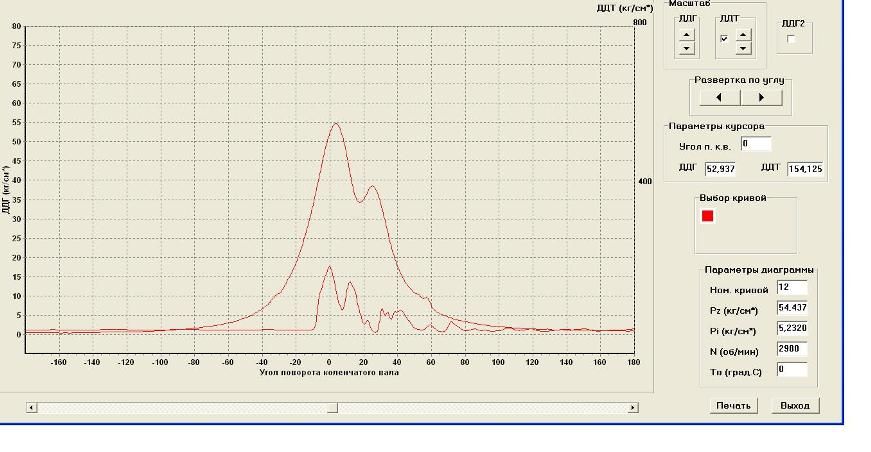Click the horizontal scrollbar right arrow
This screenshot has height=452, width=871.
click(632, 408)
